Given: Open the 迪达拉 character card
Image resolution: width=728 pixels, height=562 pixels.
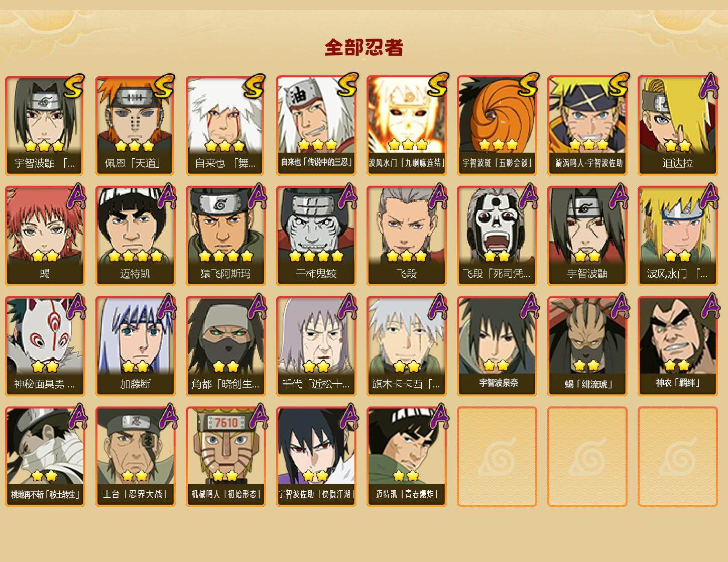Looking at the screenshot, I should click(x=677, y=125).
